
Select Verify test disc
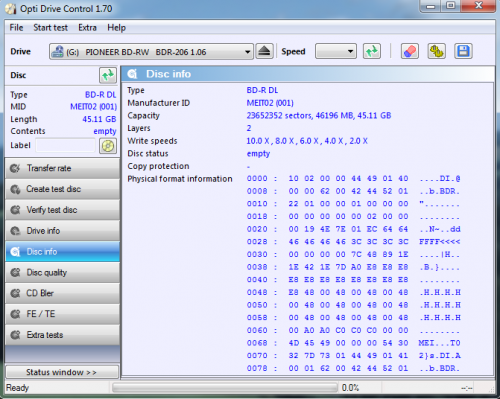point(63,210)
